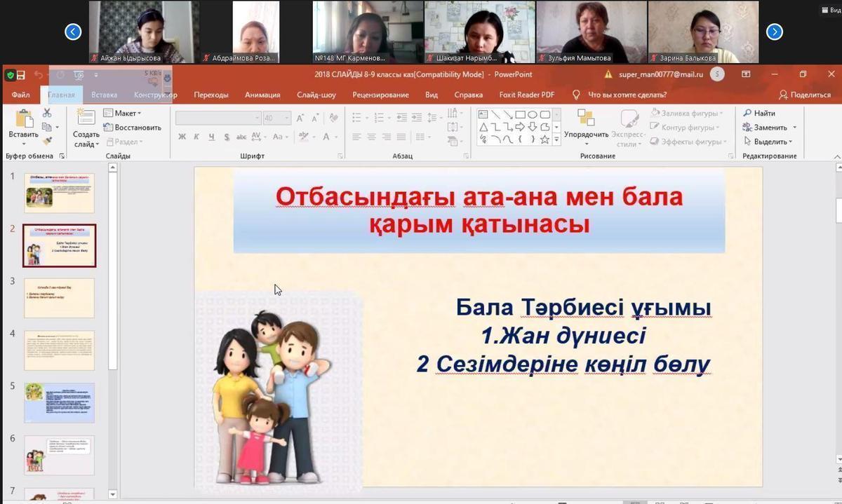
Task: Pick the star shape from shapes gallery
Action: click(x=544, y=139)
